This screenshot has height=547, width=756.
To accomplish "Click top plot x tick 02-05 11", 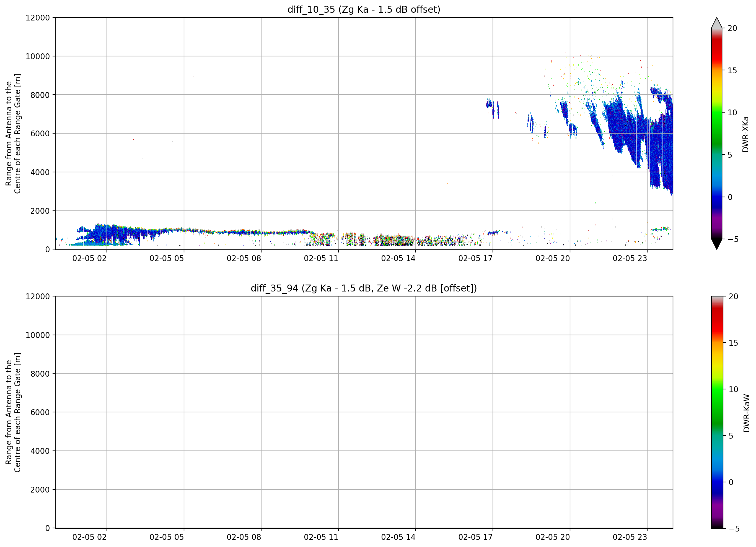I will [x=321, y=259].
